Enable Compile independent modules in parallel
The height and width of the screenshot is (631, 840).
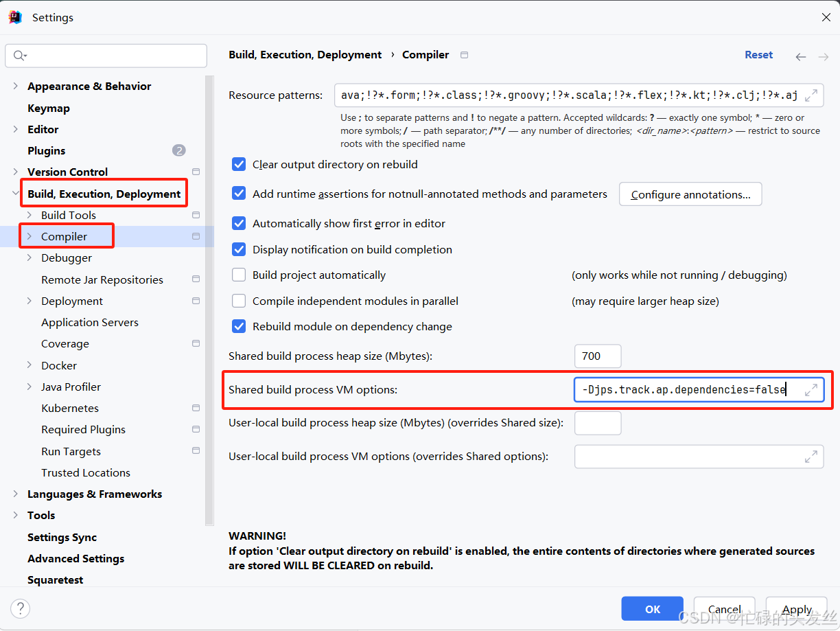point(239,301)
